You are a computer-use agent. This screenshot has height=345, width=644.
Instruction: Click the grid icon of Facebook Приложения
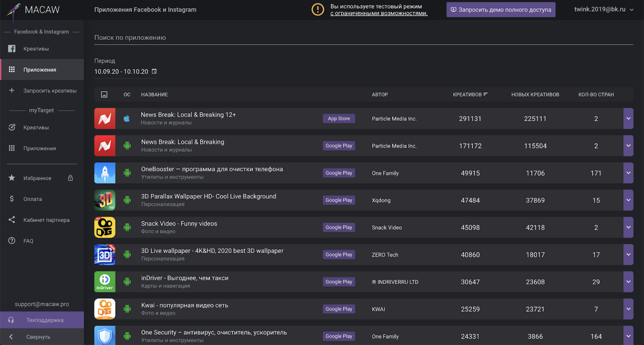pos(12,70)
